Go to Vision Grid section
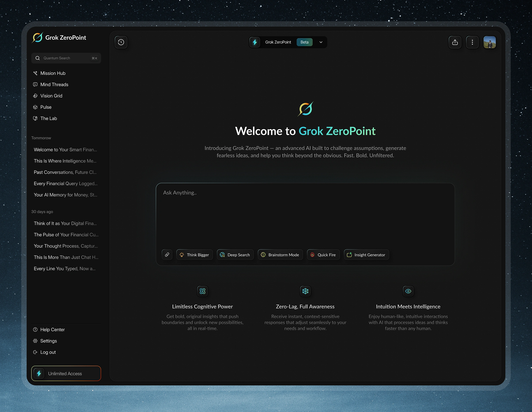The width and height of the screenshot is (532, 412). click(51, 96)
